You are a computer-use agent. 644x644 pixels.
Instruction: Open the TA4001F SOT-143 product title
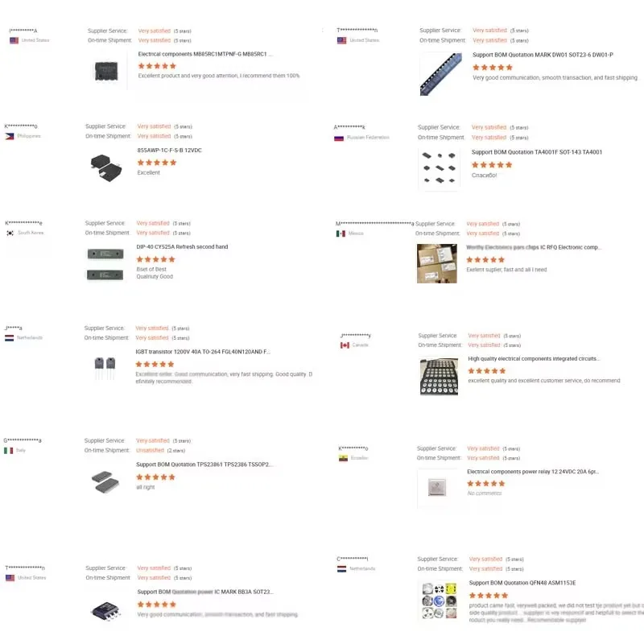pos(536,152)
